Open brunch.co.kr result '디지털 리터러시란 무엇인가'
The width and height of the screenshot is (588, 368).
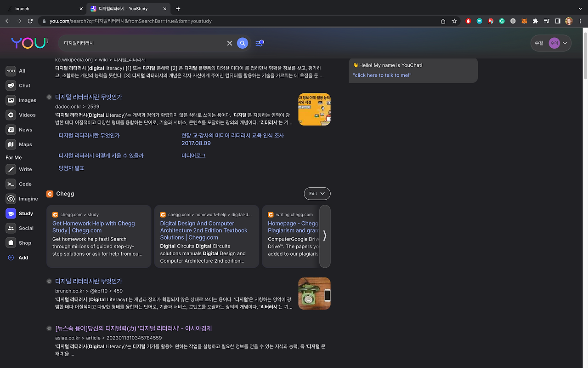click(89, 281)
